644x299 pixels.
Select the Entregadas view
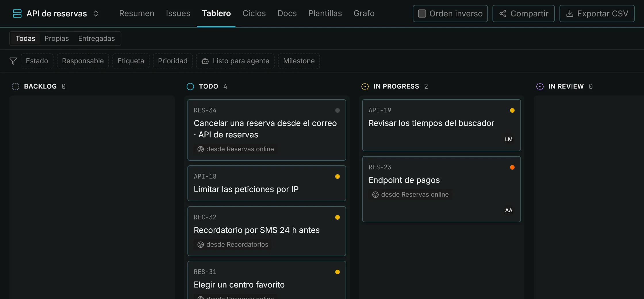pos(96,39)
